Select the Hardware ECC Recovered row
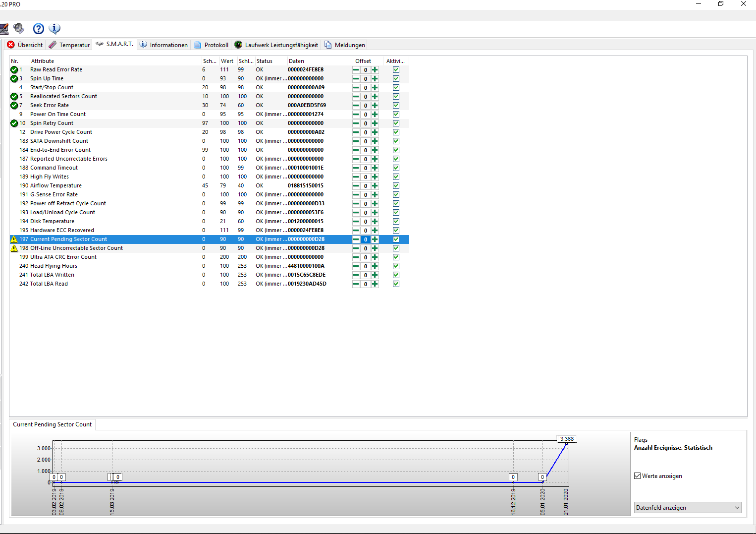 (209, 230)
